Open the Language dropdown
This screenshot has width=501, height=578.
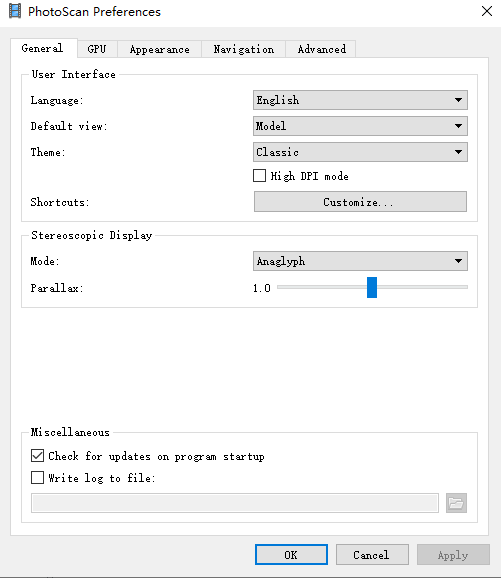360,100
